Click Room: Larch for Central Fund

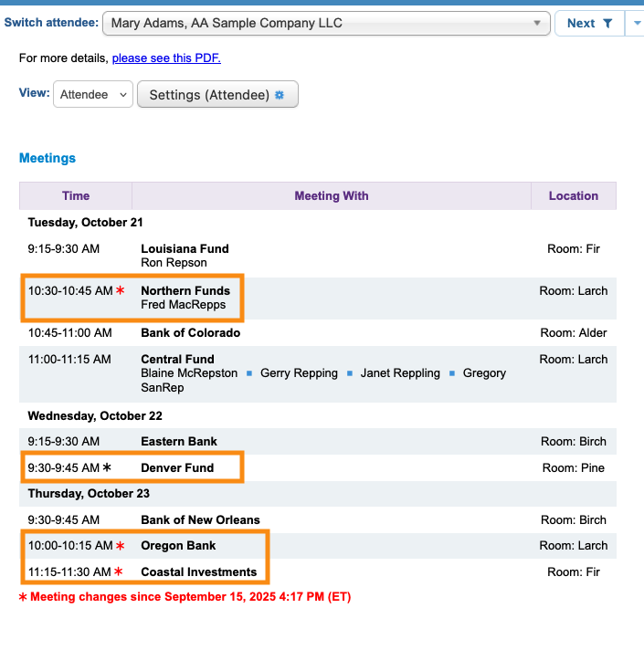tap(574, 360)
